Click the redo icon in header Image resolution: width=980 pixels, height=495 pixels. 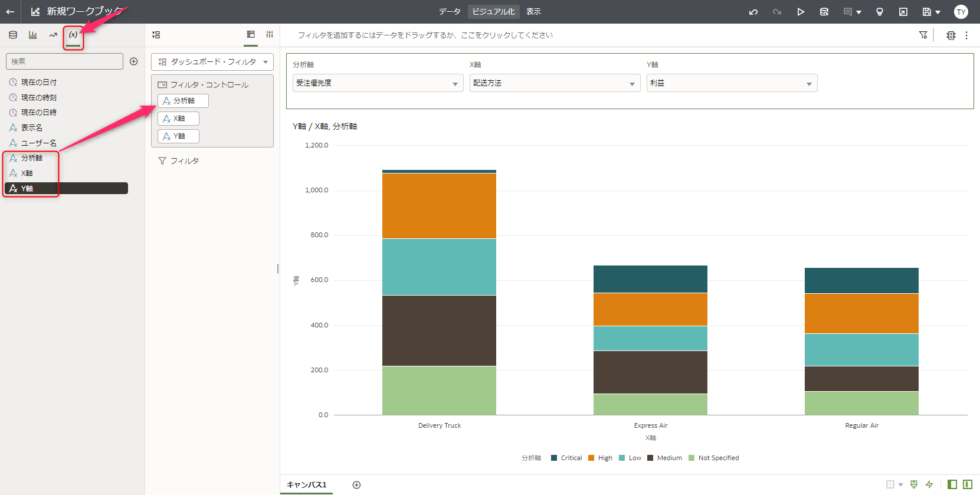777,12
